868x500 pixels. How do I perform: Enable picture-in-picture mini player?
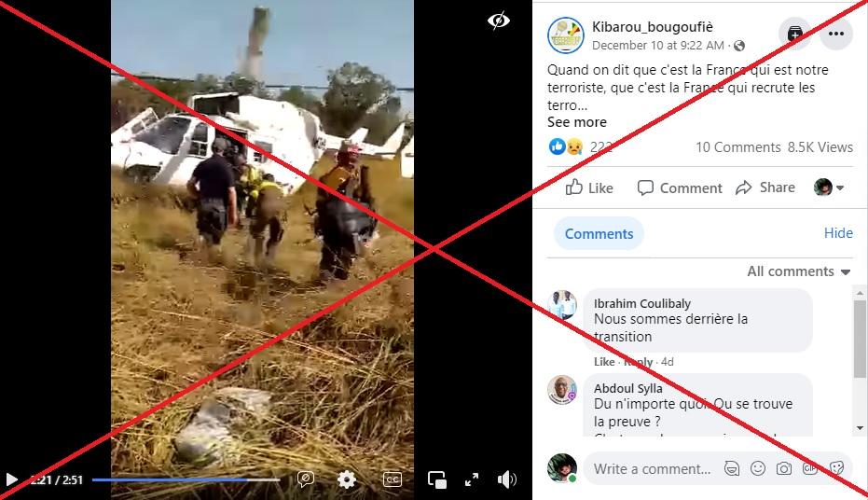[436, 479]
